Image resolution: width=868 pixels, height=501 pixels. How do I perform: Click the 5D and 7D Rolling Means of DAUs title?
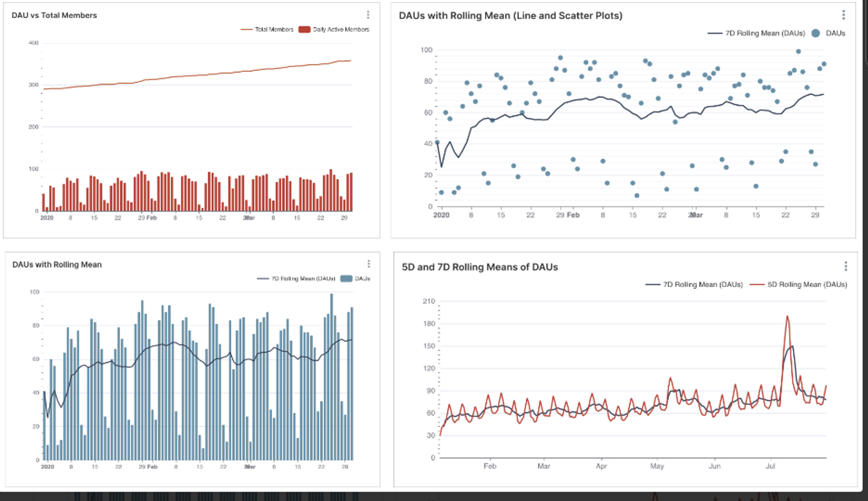tap(480, 267)
